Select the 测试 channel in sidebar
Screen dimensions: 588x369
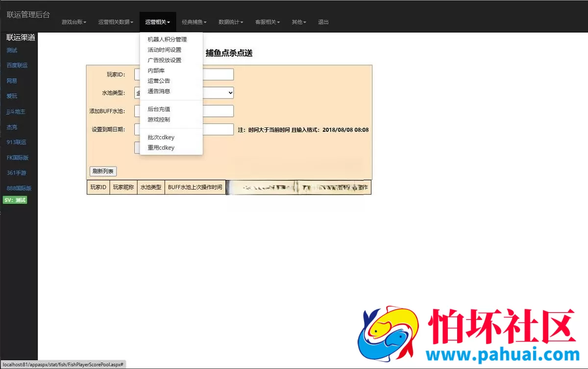click(12, 50)
